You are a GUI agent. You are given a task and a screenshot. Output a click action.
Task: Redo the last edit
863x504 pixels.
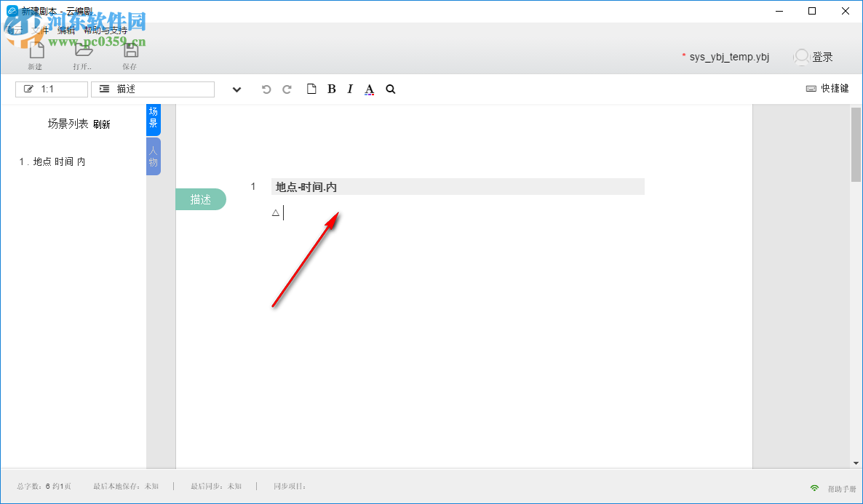[x=287, y=89]
